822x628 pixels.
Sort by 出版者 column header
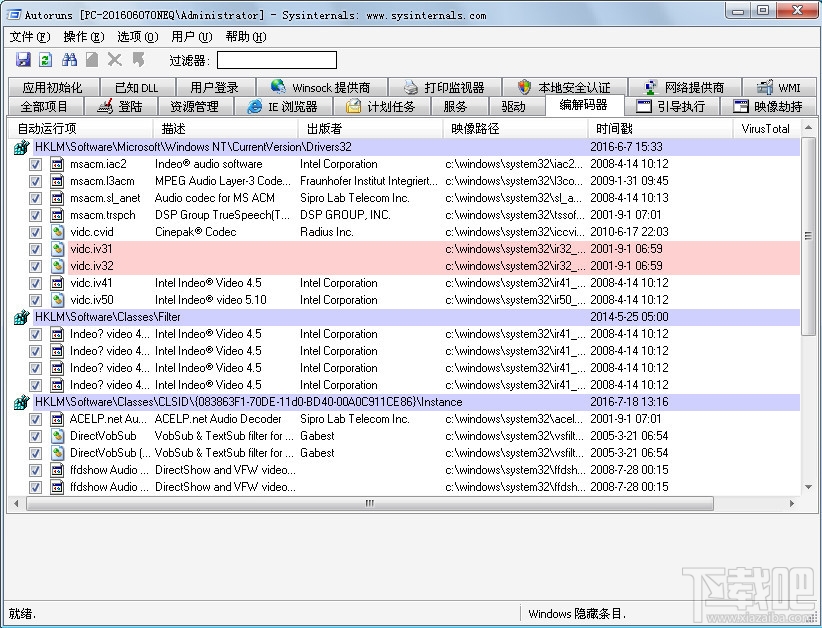click(371, 128)
